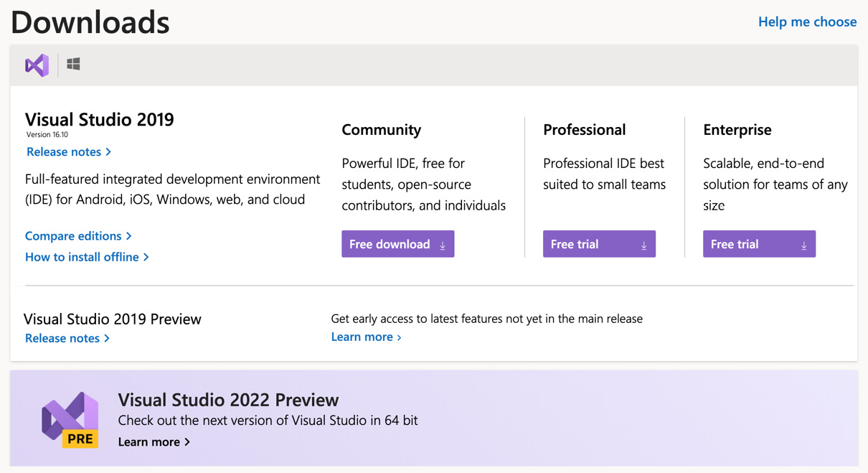Open How to install offline link

(87, 256)
